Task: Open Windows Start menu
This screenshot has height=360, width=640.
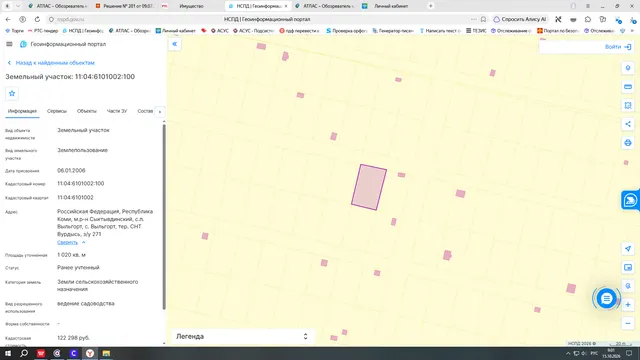Action: (x=8, y=353)
